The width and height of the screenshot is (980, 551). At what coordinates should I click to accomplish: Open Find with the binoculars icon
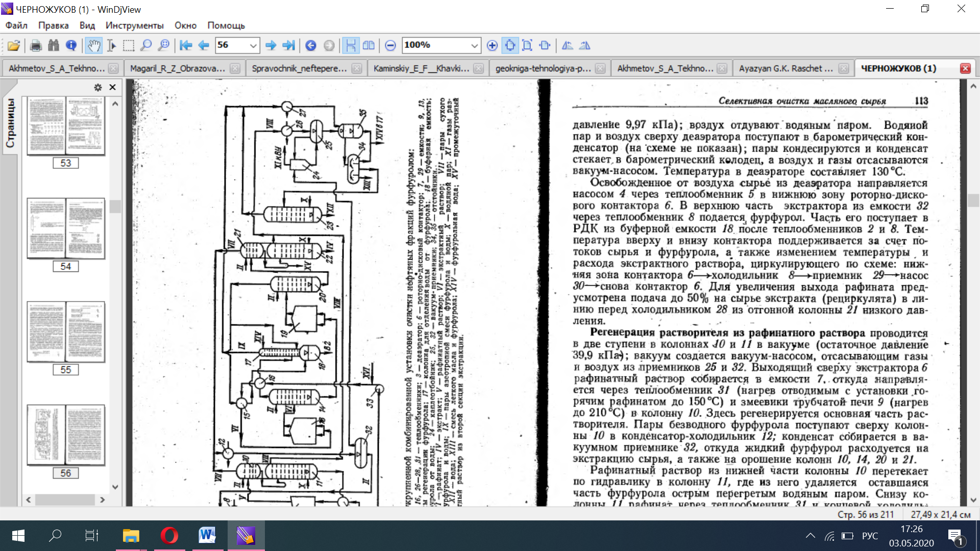click(53, 45)
